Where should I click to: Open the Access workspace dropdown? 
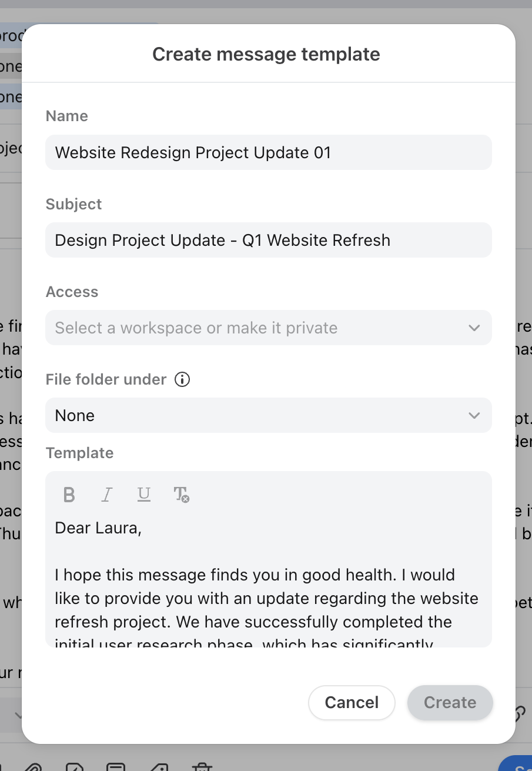pos(269,328)
